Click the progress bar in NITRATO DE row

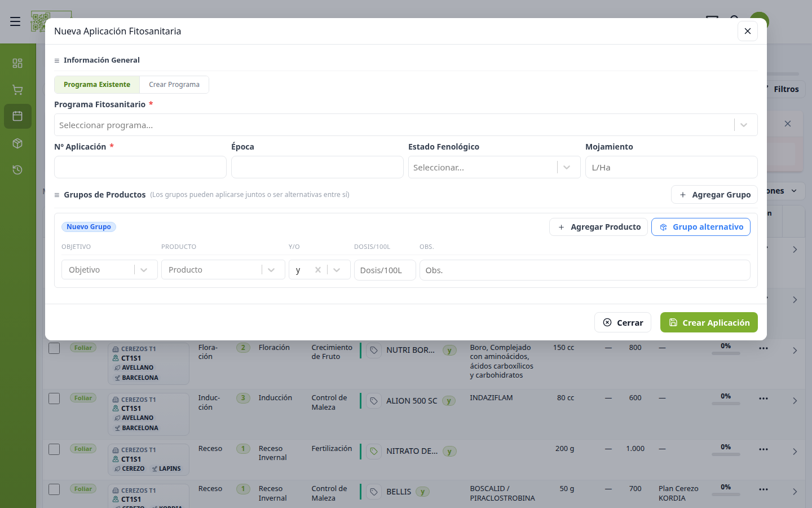(726, 454)
